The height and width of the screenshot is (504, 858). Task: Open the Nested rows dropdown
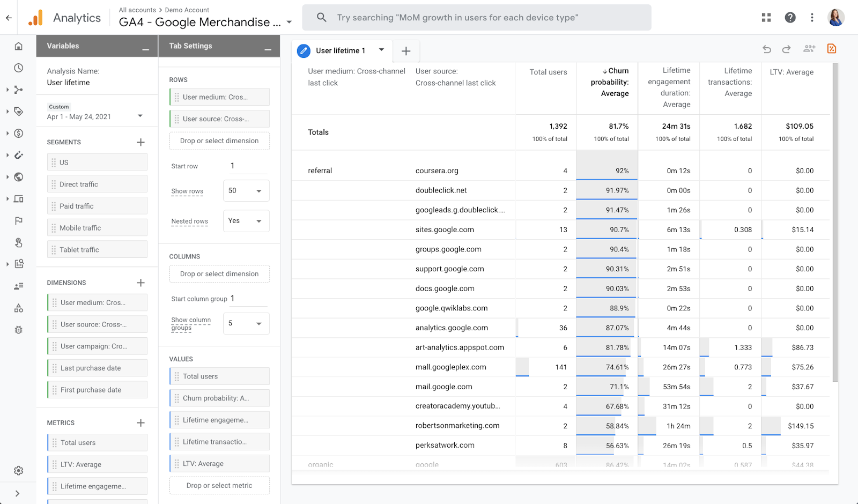[246, 221]
